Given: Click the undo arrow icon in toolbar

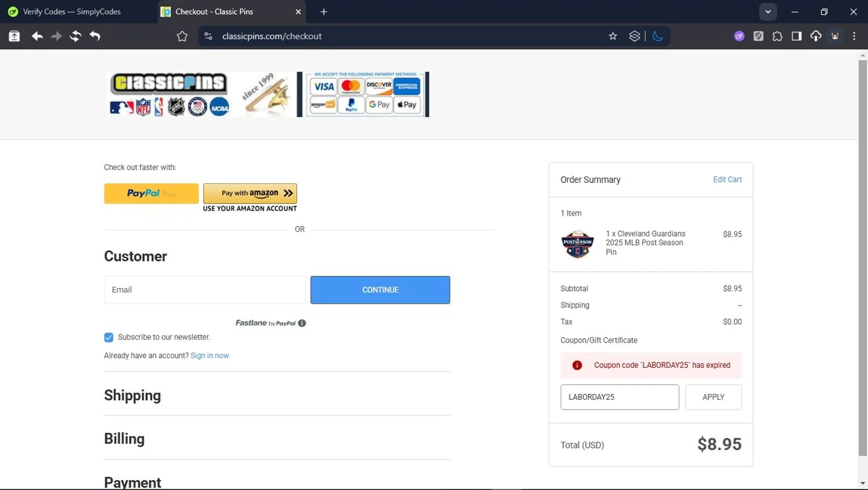Looking at the screenshot, I should pyautogui.click(x=95, y=36).
